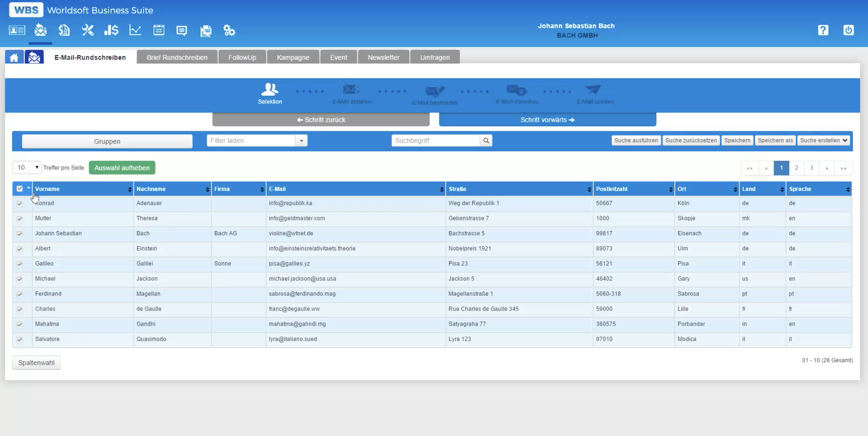Viewport: 868px width, 436px height.
Task: Open the line chart statistics icon
Action: 135,30
